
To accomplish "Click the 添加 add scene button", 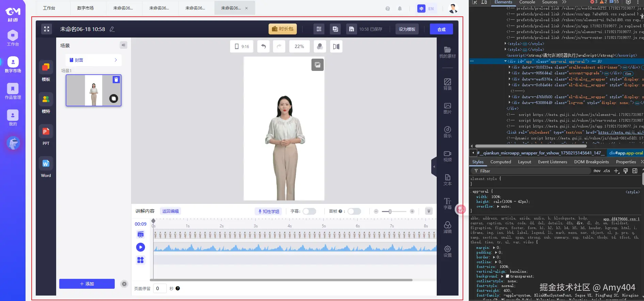I will [x=87, y=284].
